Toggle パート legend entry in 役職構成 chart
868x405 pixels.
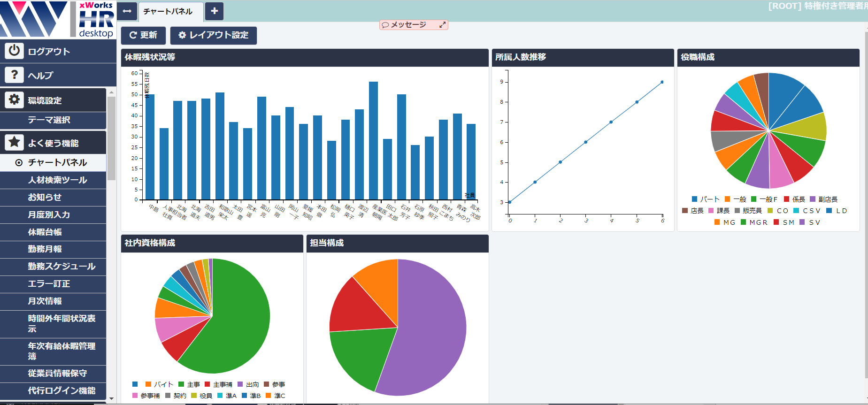(x=705, y=199)
